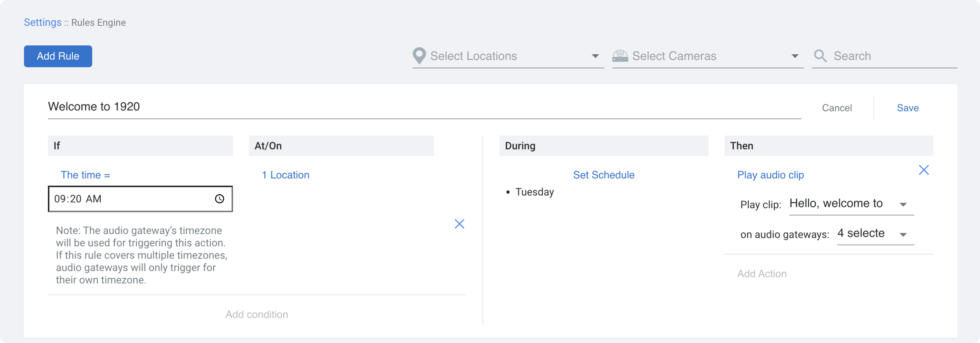980x343 pixels.
Task: Click the Add Rule button
Action: click(58, 56)
